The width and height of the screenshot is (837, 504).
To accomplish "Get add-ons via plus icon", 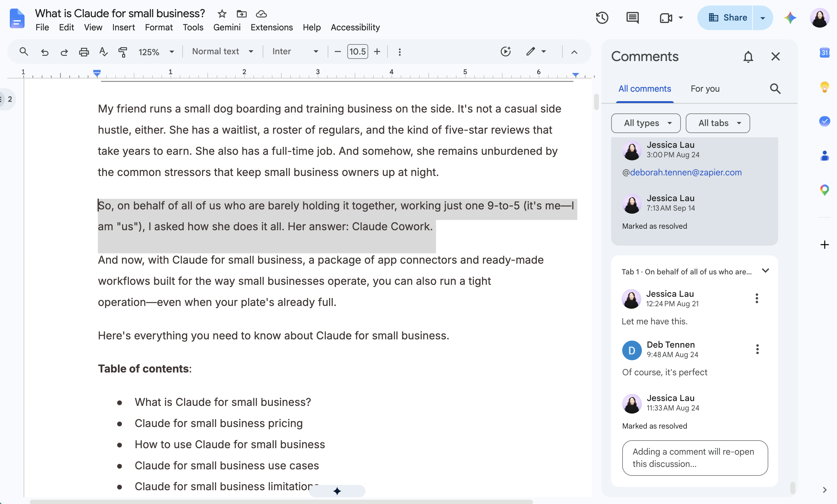I will pos(824,245).
